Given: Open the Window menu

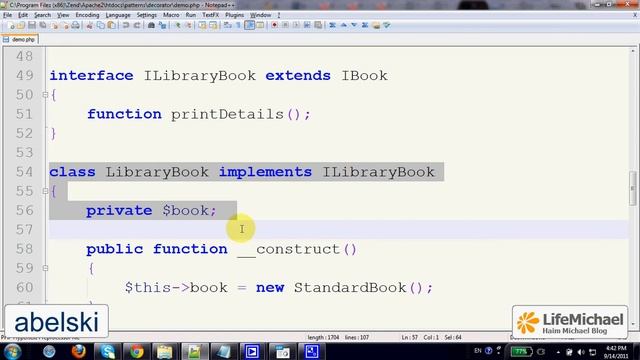Looking at the screenshot, I should 260,15.
